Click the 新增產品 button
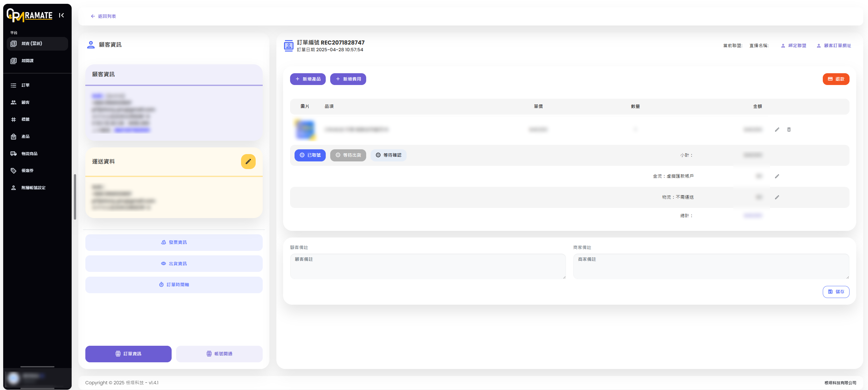This screenshot has height=390, width=868. 307,79
